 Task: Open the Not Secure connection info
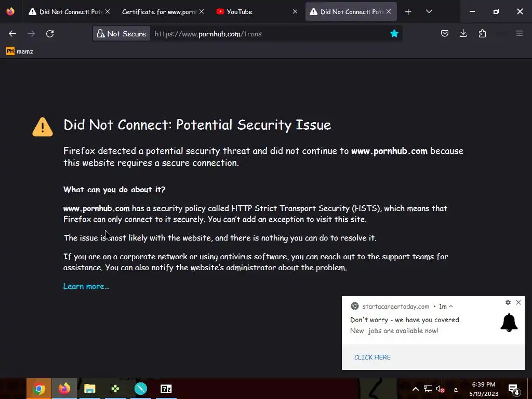(x=122, y=34)
